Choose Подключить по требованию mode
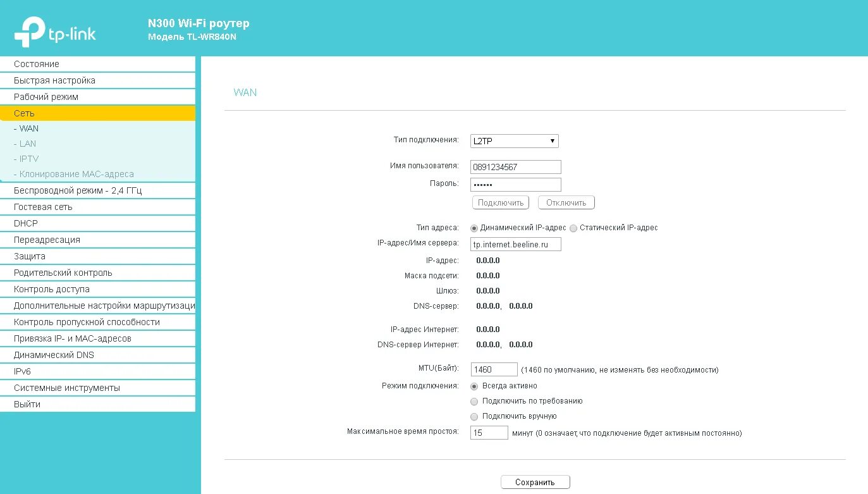The height and width of the screenshot is (494, 868). pyautogui.click(x=474, y=401)
